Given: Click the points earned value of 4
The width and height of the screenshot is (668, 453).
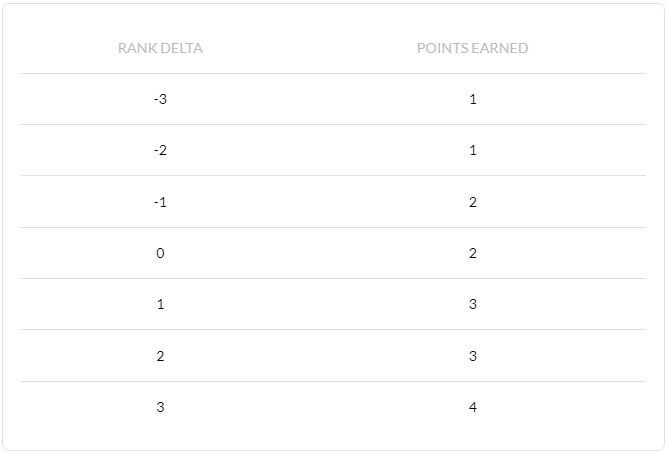Looking at the screenshot, I should 473,407.
